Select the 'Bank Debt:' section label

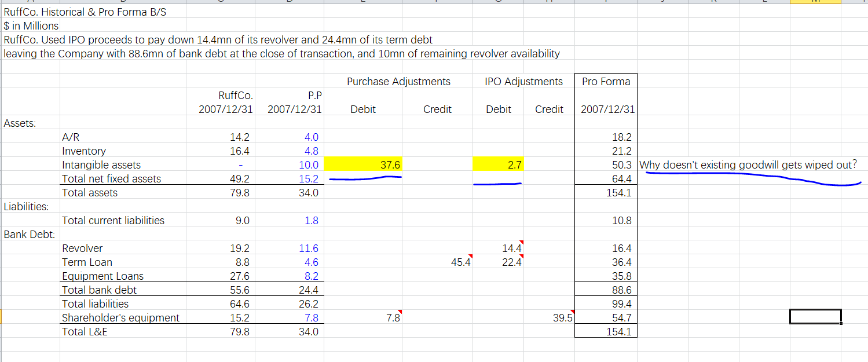coord(29,234)
